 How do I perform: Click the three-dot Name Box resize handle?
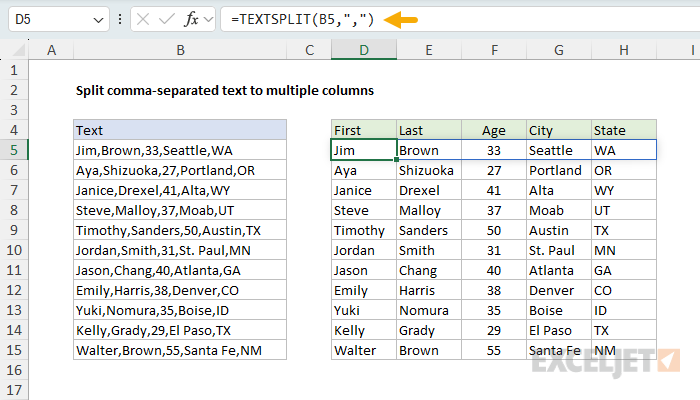click(121, 20)
